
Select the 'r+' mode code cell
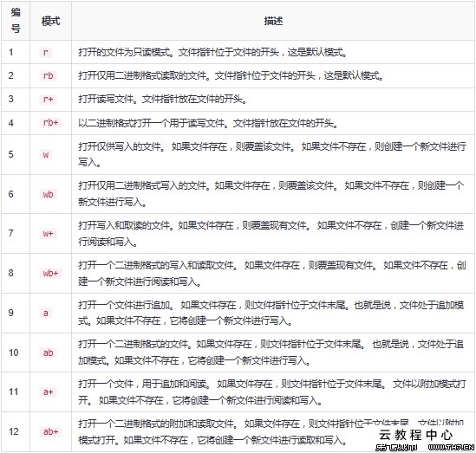click(x=48, y=99)
